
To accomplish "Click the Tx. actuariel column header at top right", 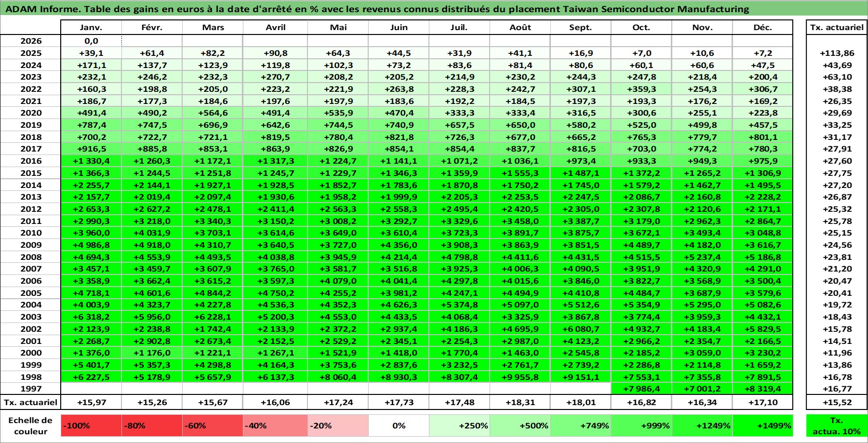I will point(837,27).
